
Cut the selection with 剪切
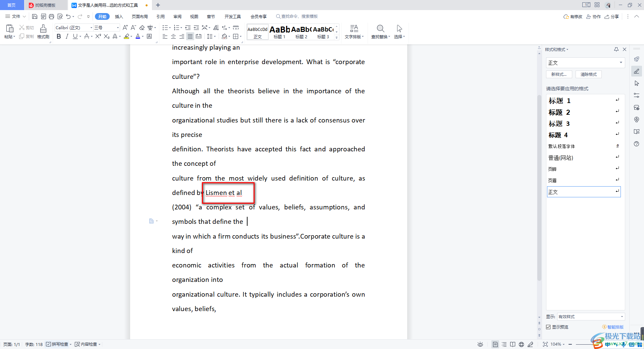[26, 28]
